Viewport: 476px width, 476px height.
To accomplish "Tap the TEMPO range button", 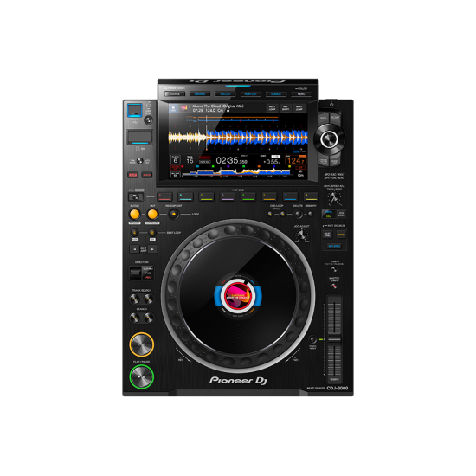I will point(334,269).
